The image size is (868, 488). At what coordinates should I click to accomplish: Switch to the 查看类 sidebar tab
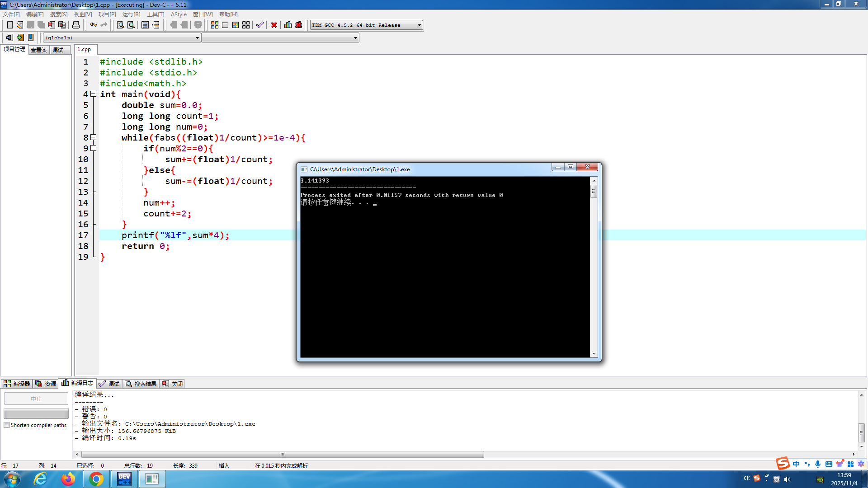pos(39,50)
